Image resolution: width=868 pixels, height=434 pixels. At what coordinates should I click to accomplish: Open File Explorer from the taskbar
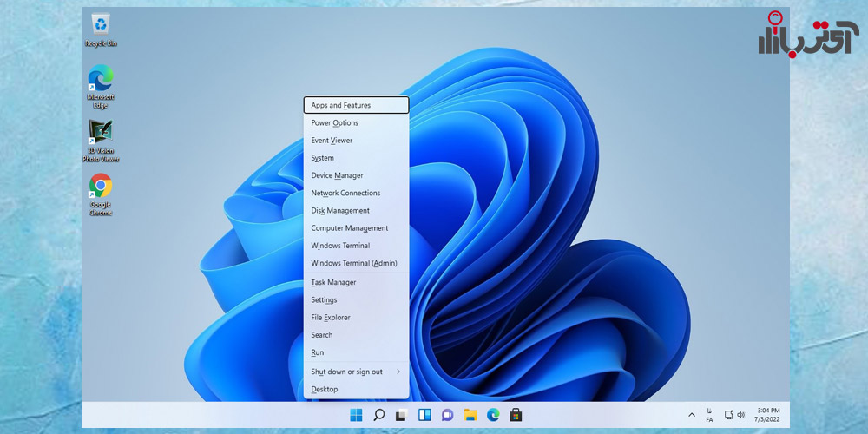(x=470, y=415)
